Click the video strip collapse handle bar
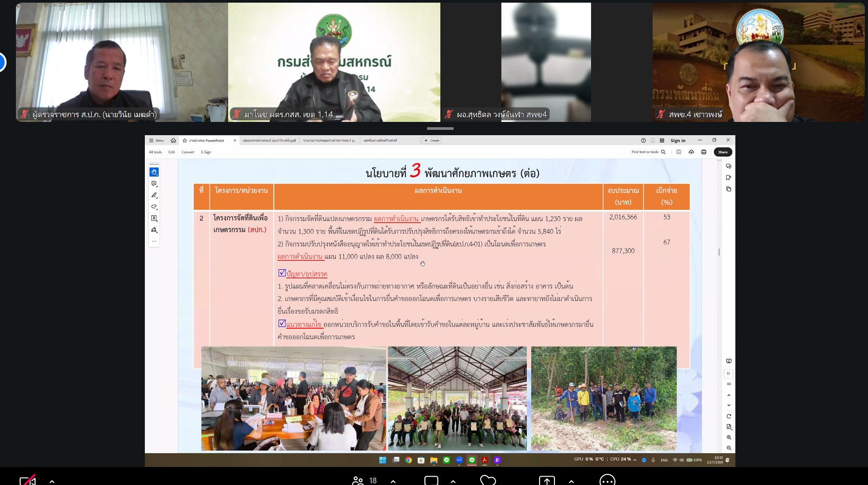 [x=440, y=128]
